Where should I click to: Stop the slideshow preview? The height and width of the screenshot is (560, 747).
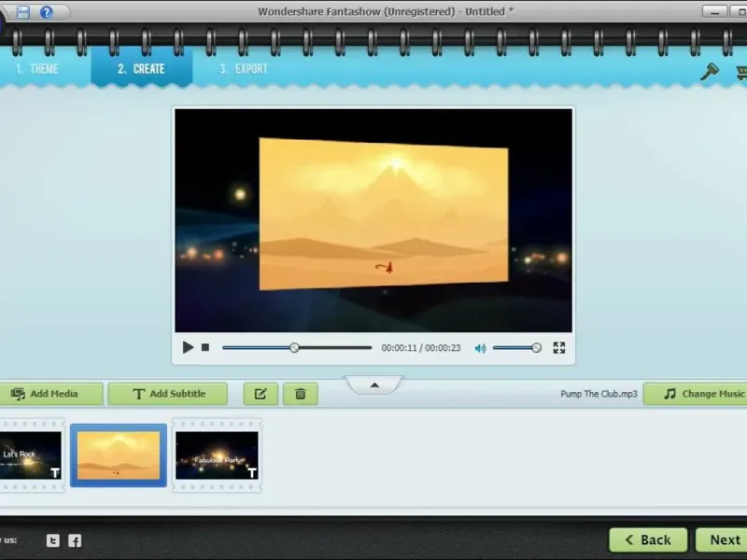pyautogui.click(x=205, y=347)
